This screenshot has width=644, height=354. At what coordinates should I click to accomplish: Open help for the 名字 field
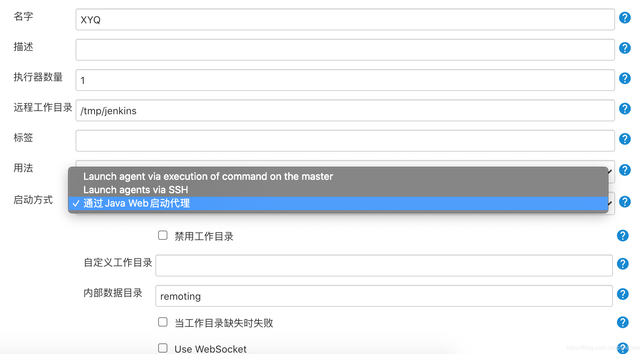pyautogui.click(x=625, y=18)
